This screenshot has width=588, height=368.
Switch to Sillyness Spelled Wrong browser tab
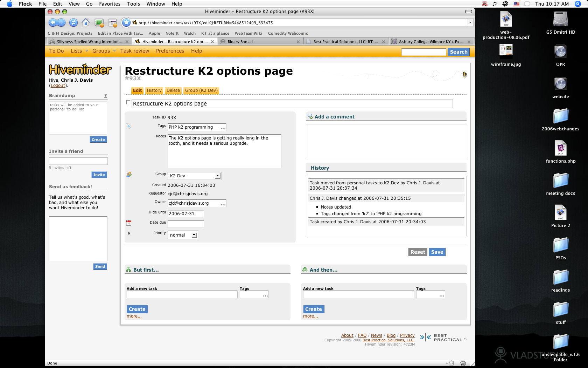89,41
